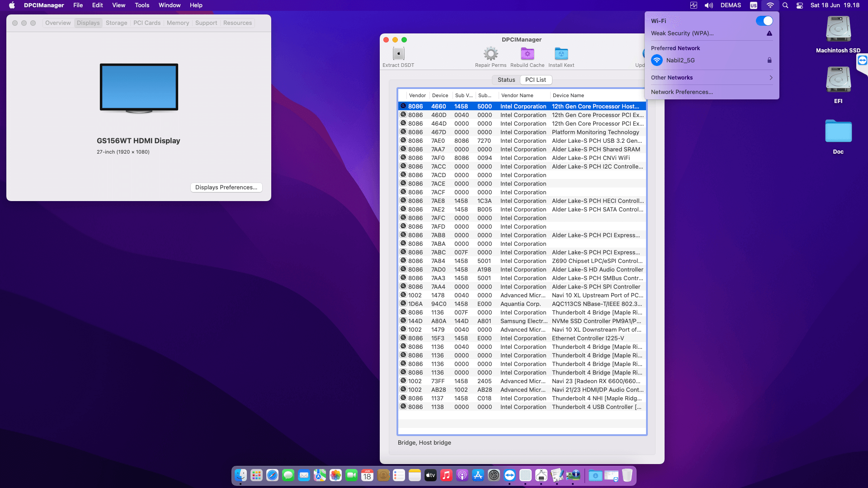The width and height of the screenshot is (868, 488).
Task: Switch to the Status tab in DPCIManager
Action: (506, 80)
